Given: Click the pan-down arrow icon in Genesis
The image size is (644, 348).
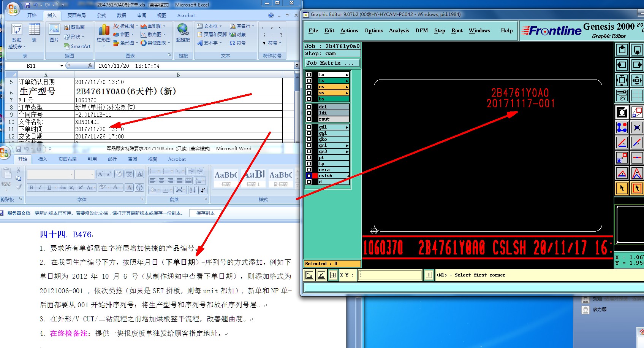Looking at the screenshot, I should point(637,50).
